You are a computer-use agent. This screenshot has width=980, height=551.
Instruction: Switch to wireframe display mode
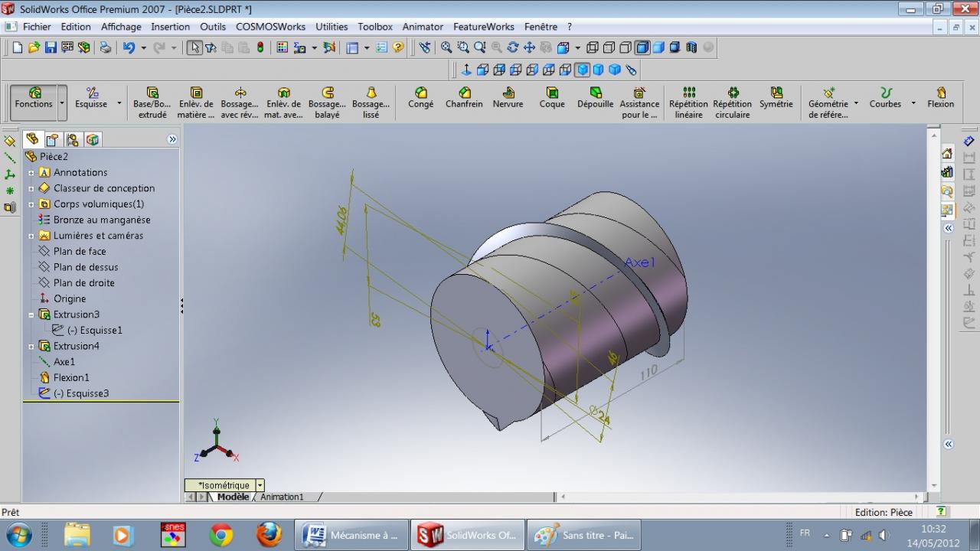pyautogui.click(x=593, y=47)
